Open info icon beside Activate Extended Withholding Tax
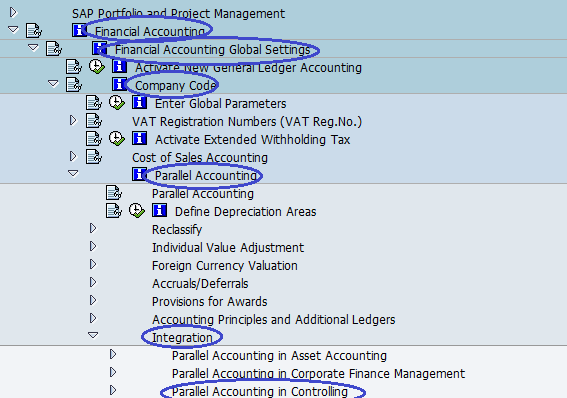 click(x=140, y=138)
